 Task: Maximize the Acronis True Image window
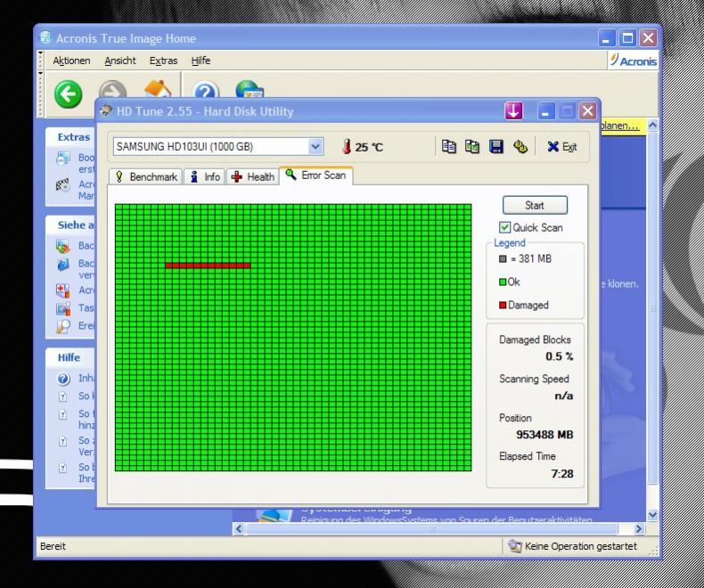pos(627,38)
